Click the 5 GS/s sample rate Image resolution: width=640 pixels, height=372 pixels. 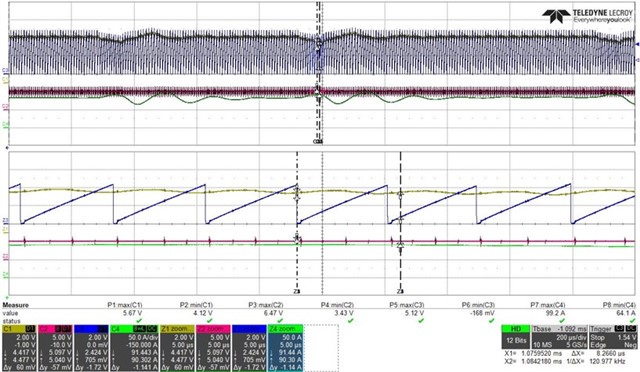577,345
